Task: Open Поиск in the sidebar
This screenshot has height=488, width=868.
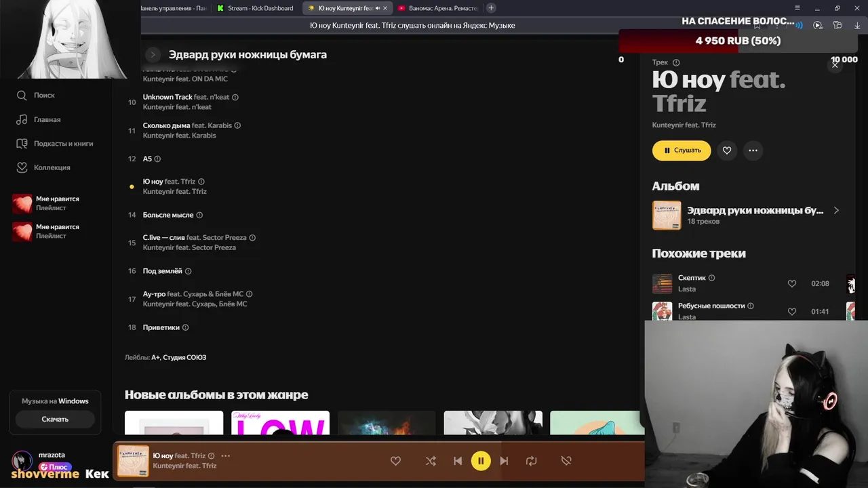Action: coord(45,96)
